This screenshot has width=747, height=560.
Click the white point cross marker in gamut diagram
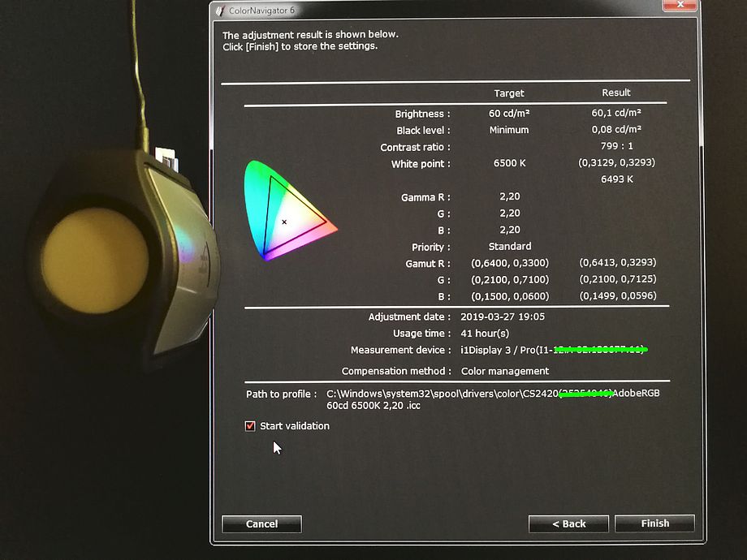(284, 222)
